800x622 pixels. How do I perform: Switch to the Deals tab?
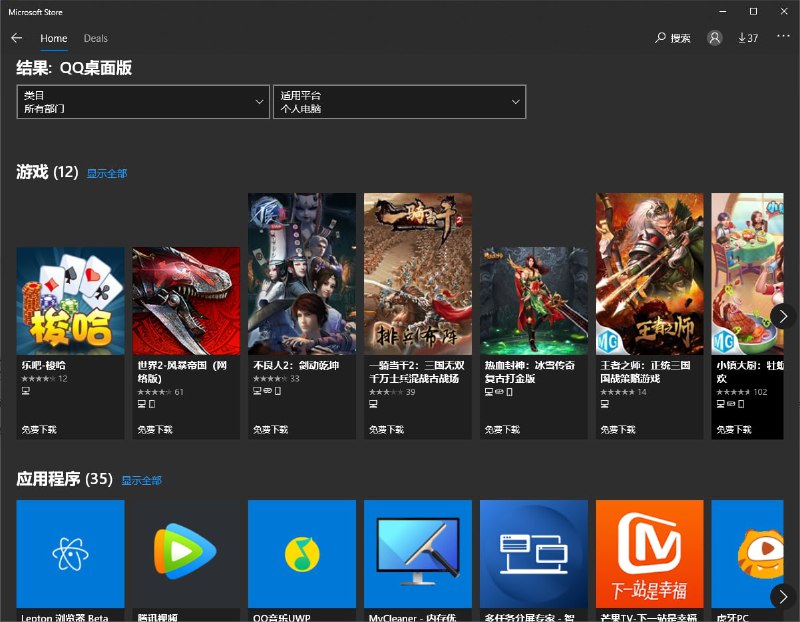96,38
